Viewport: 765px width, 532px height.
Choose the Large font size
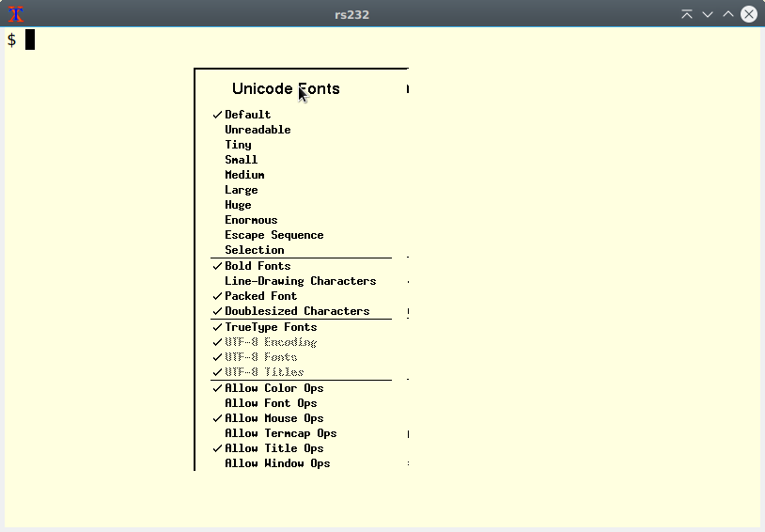click(x=241, y=190)
